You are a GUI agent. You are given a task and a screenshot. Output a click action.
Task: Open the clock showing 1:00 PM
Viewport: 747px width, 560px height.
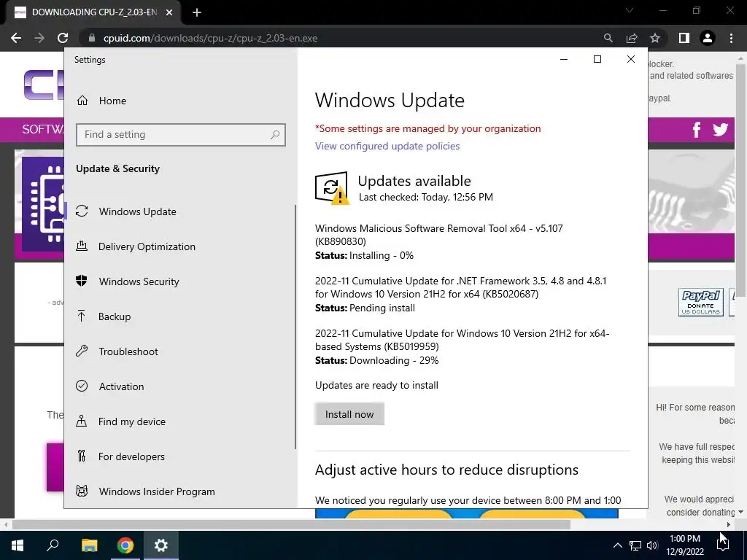click(685, 545)
